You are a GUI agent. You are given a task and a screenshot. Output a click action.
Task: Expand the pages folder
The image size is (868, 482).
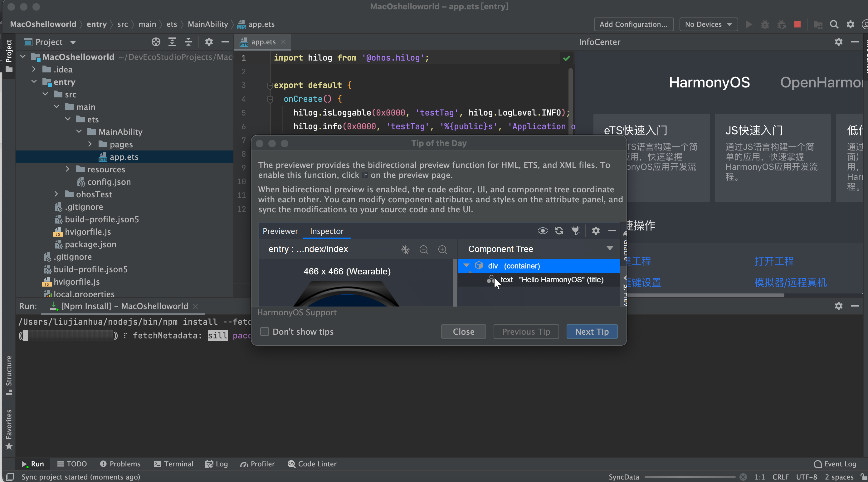(x=90, y=144)
